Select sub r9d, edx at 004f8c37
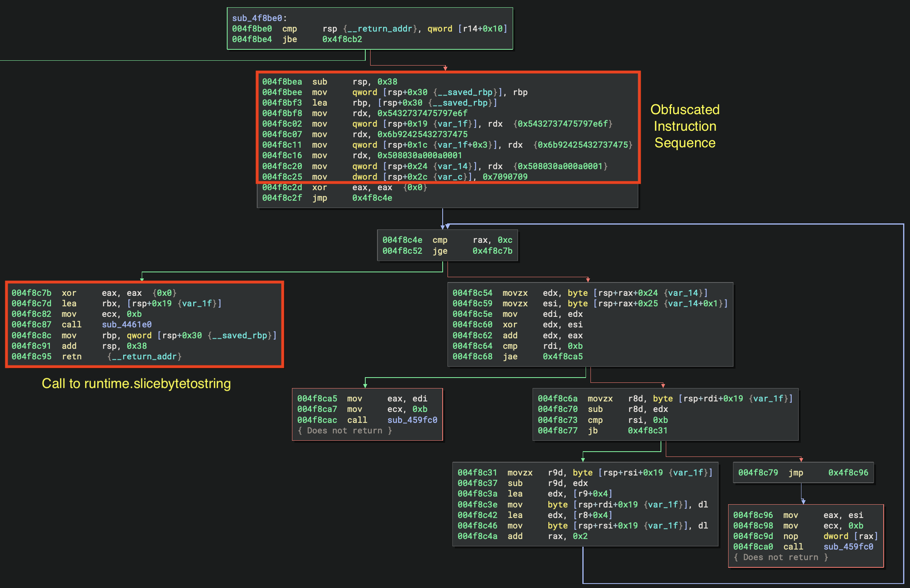The image size is (910, 588). pos(522,483)
